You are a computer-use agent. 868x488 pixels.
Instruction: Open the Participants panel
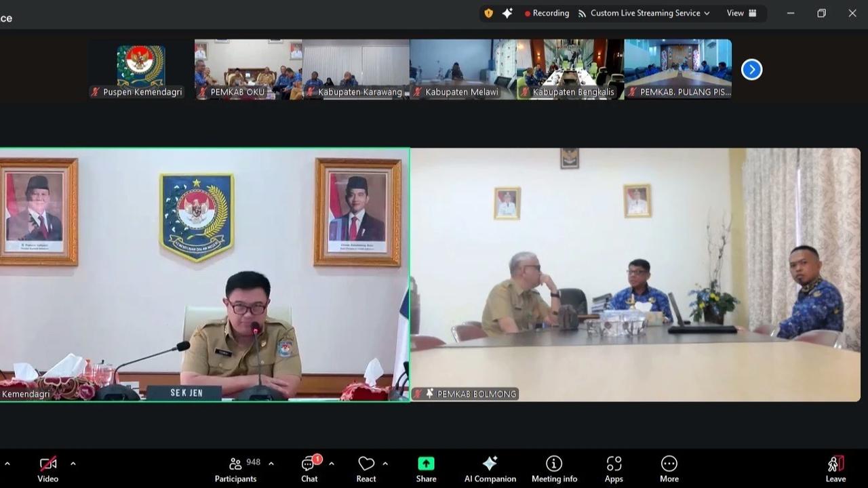click(236, 469)
